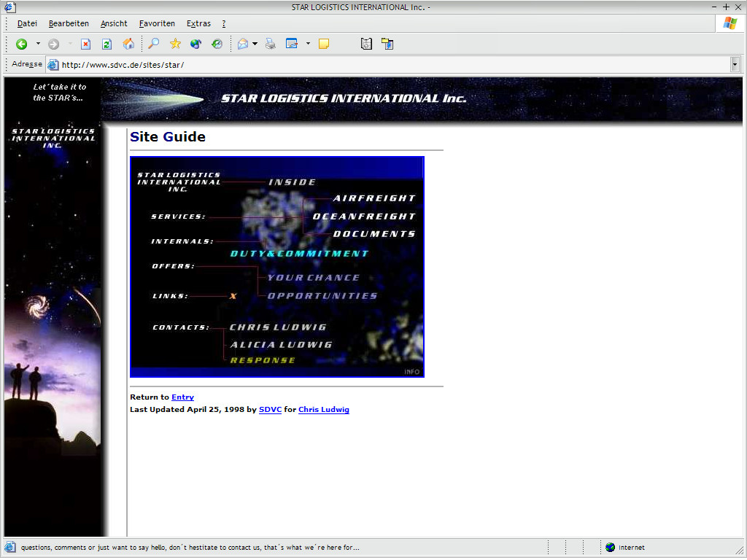Click the SDVC link

point(270,410)
